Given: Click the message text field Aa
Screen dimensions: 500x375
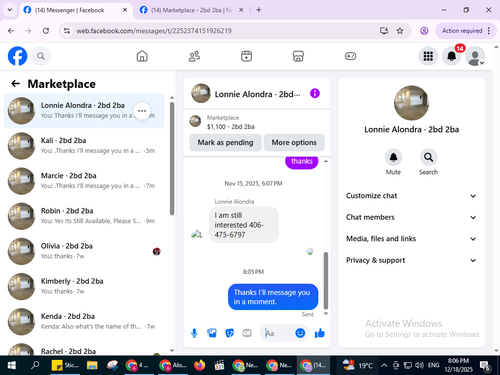Looking at the screenshot, I should pos(278,333).
